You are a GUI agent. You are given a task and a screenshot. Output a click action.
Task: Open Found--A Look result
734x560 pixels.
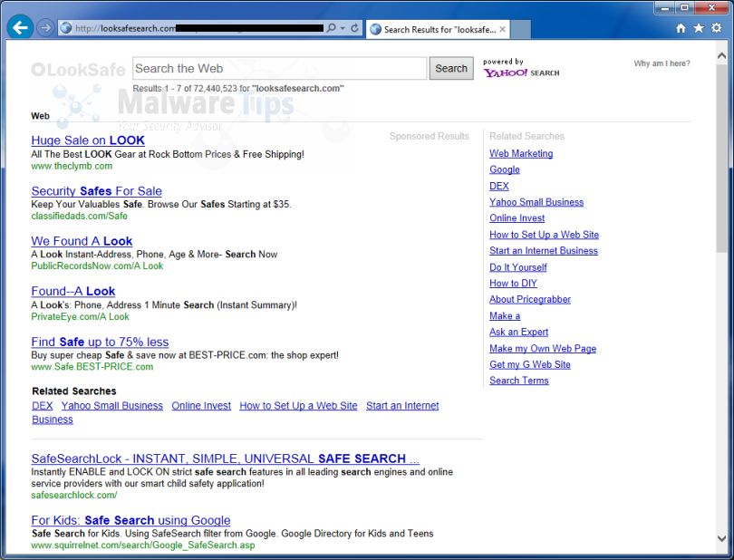coord(73,291)
